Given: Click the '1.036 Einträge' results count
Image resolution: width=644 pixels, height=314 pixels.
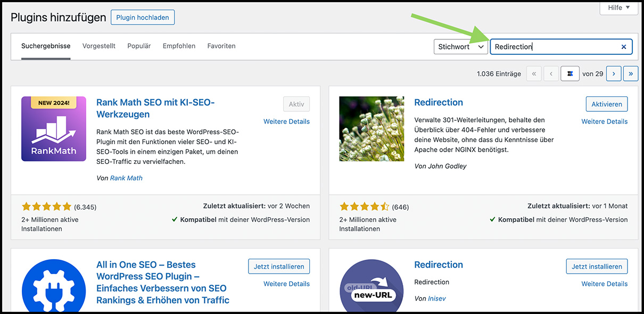Looking at the screenshot, I should click(x=499, y=74).
